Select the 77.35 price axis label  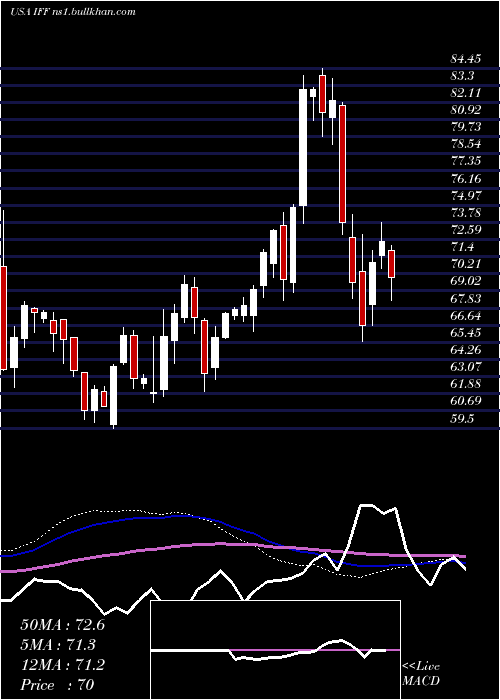pyautogui.click(x=466, y=162)
